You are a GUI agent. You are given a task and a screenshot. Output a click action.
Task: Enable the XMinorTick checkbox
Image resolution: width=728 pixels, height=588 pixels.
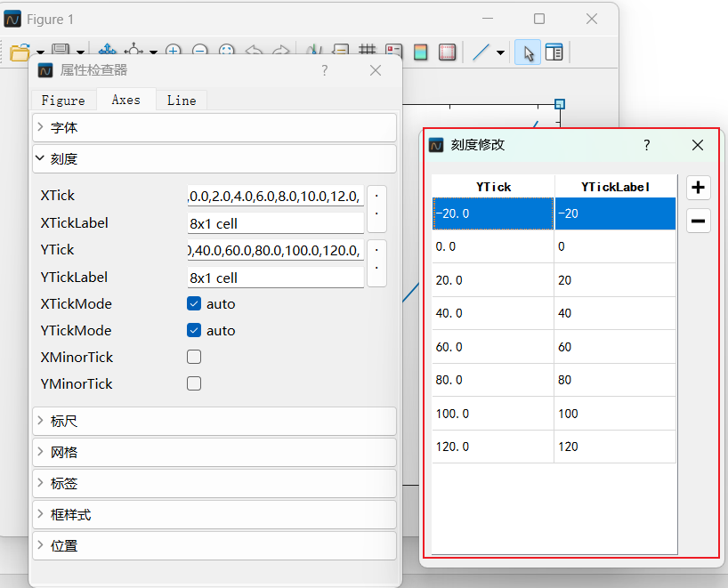point(194,357)
